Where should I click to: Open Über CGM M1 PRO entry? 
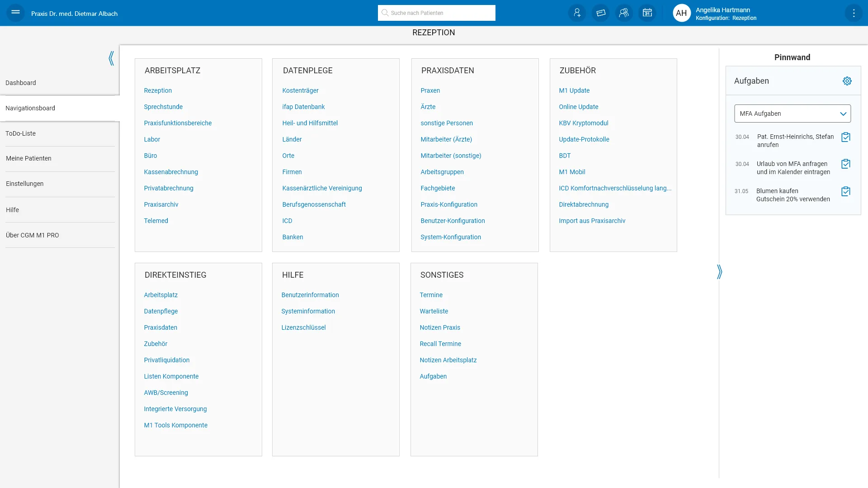point(60,235)
